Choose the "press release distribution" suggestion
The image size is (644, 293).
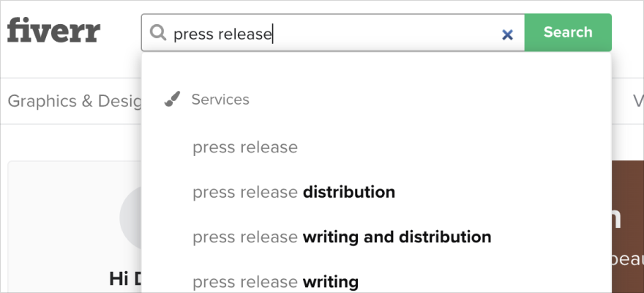294,193
